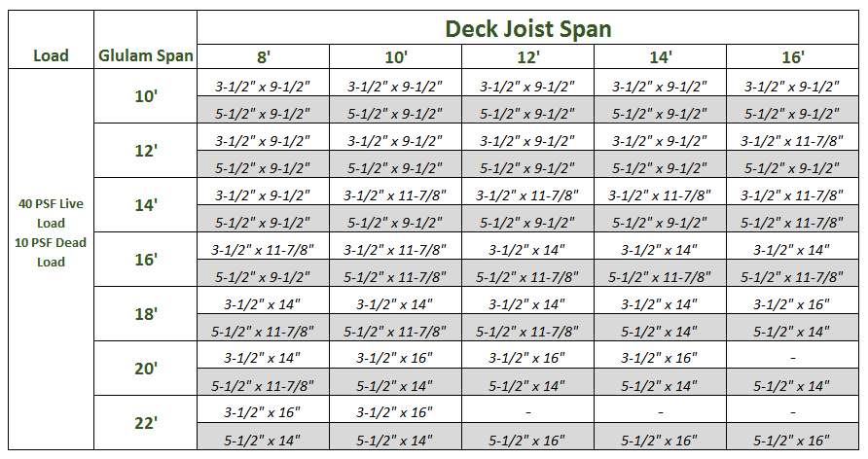The image size is (868, 459).
Task: Click the 14' deck joist span column header
Action: pos(660,57)
